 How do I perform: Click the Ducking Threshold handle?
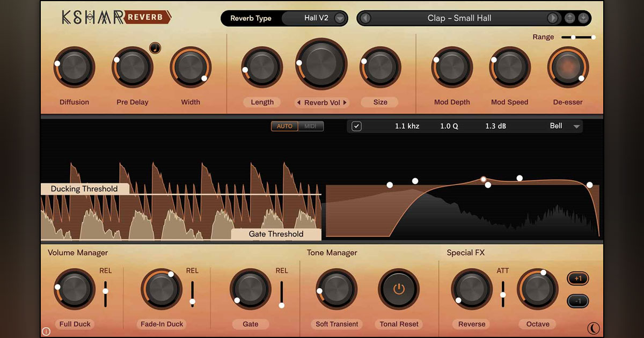click(x=85, y=189)
